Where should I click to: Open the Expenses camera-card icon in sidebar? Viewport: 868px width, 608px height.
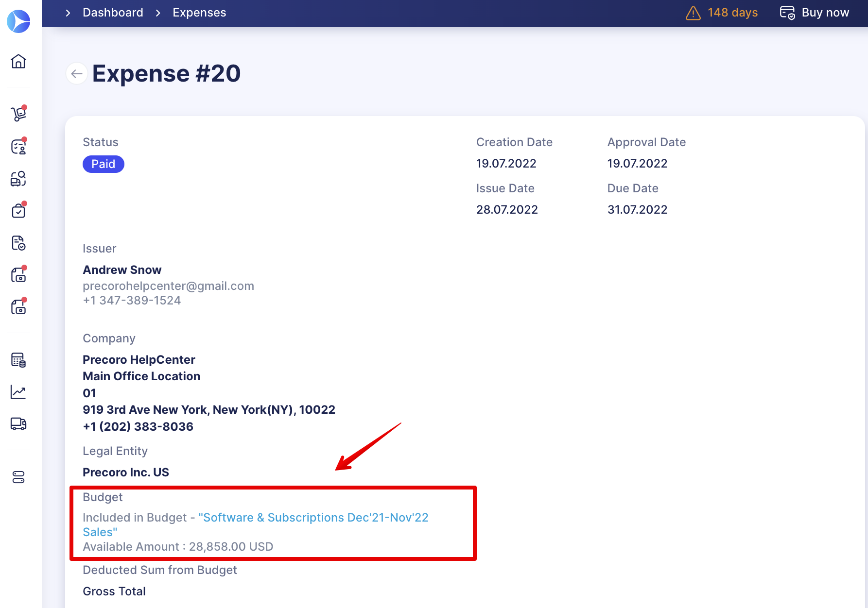[18, 274]
